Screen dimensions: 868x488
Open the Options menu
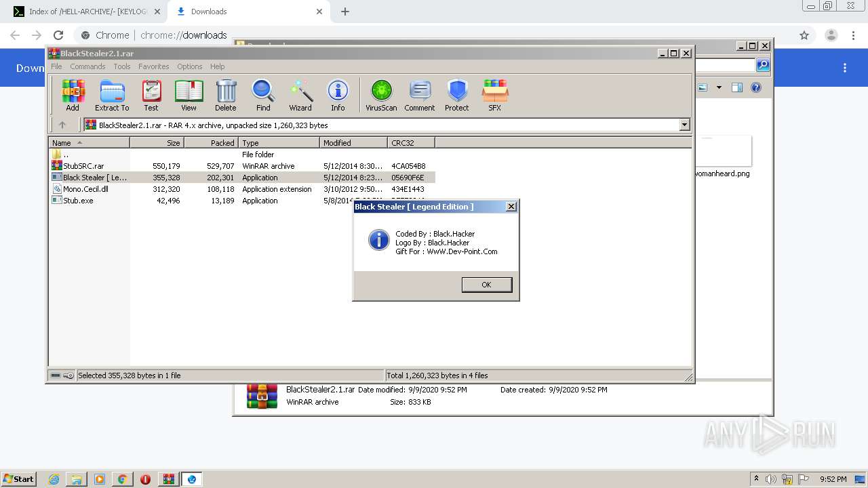pos(190,66)
